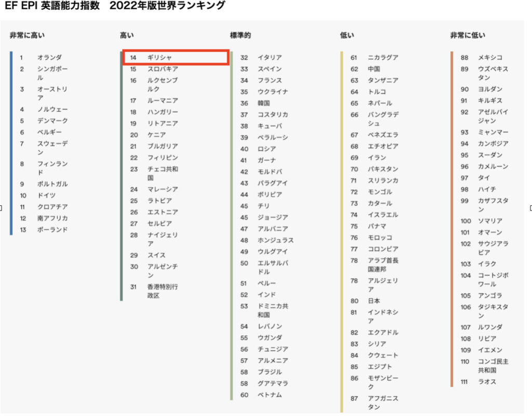Click メキシコ at rank 88
The height and width of the screenshot is (417, 532).
[x=490, y=58]
